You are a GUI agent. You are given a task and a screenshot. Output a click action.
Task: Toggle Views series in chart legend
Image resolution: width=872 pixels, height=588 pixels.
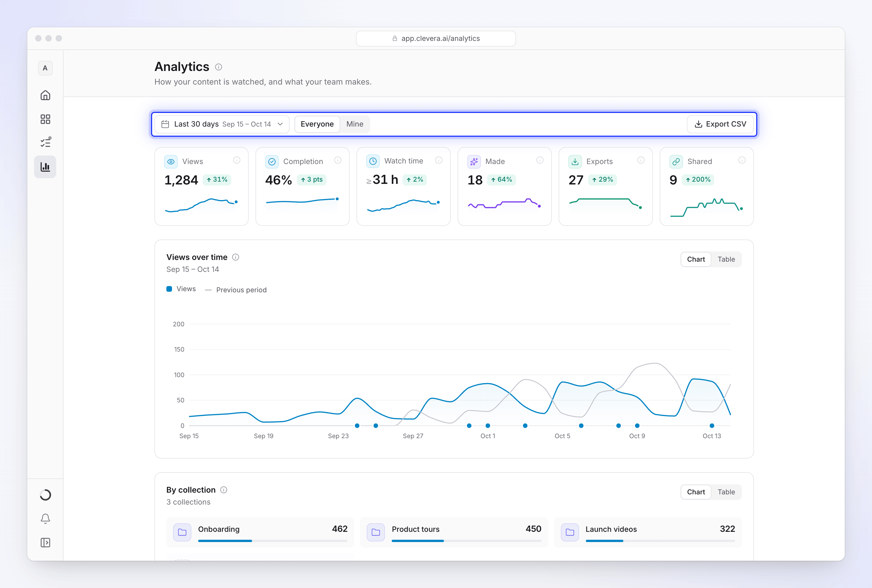click(x=181, y=289)
